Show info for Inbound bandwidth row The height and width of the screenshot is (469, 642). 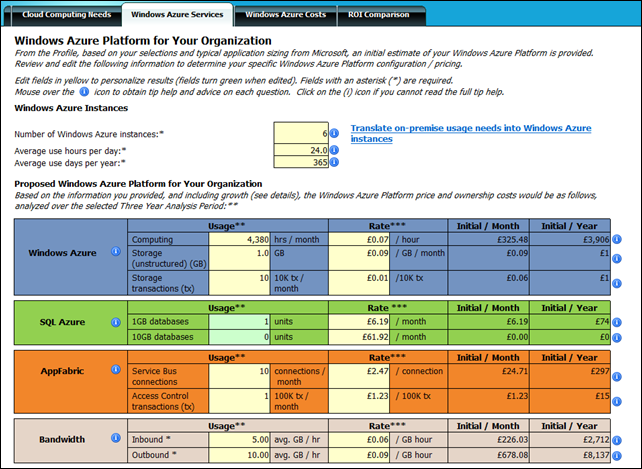tap(617, 440)
